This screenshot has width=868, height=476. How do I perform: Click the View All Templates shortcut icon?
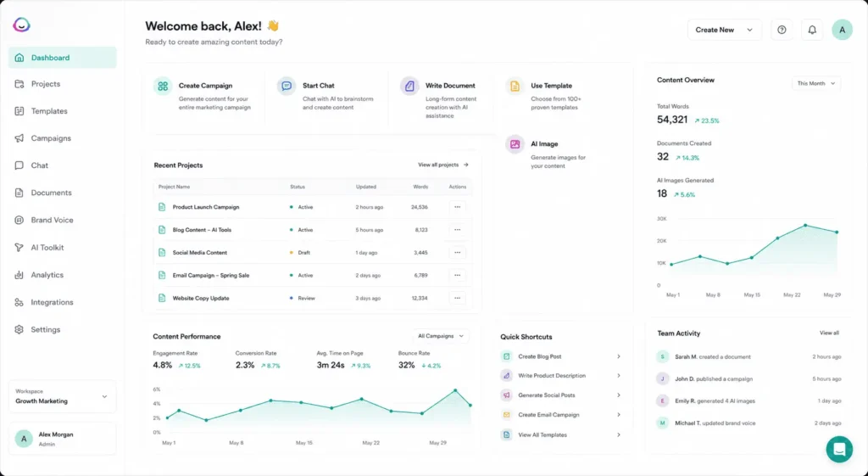pos(507,435)
